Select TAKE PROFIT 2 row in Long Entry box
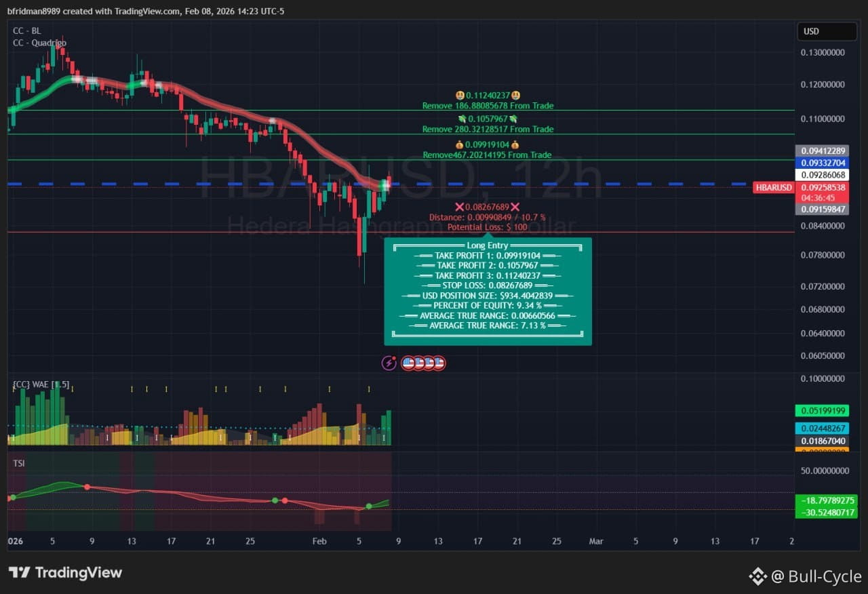This screenshot has height=594, width=868. pos(488,265)
